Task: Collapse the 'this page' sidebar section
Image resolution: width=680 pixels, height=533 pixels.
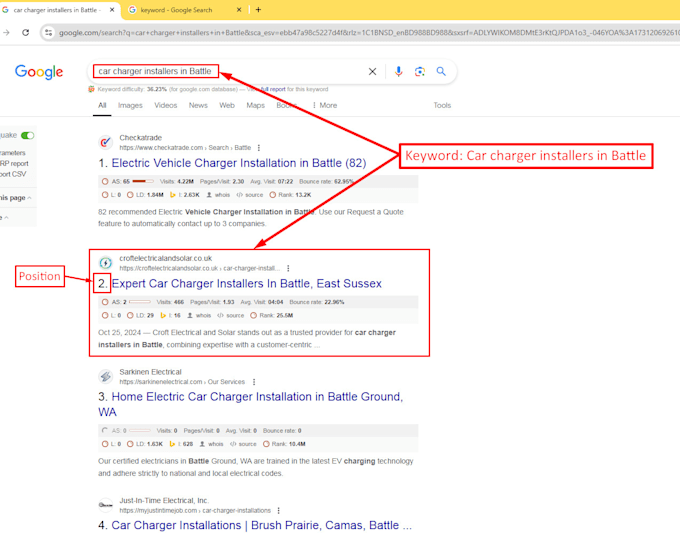Action: [x=16, y=198]
